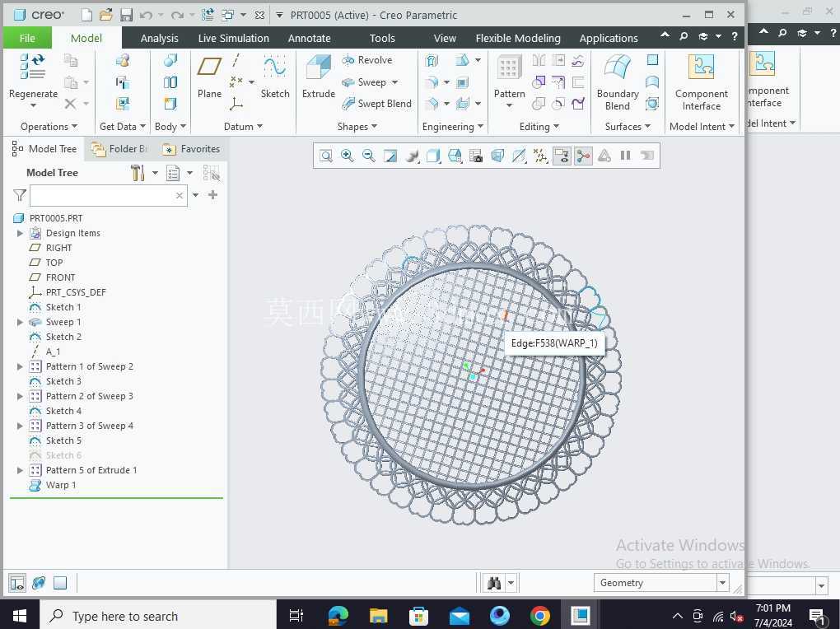The height and width of the screenshot is (629, 840).
Task: Select the FRONT datum plane
Action: pyautogui.click(x=60, y=277)
